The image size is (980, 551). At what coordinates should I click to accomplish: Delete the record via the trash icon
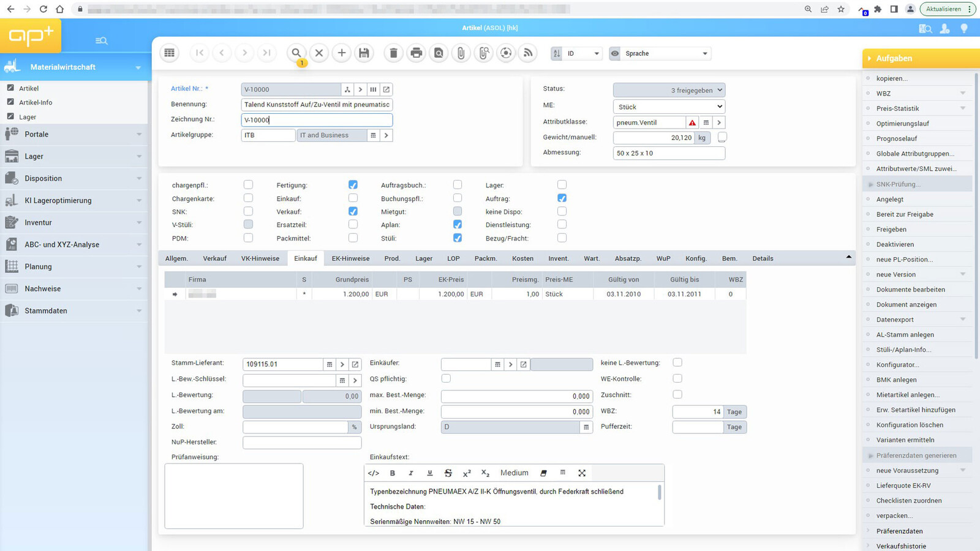point(393,53)
